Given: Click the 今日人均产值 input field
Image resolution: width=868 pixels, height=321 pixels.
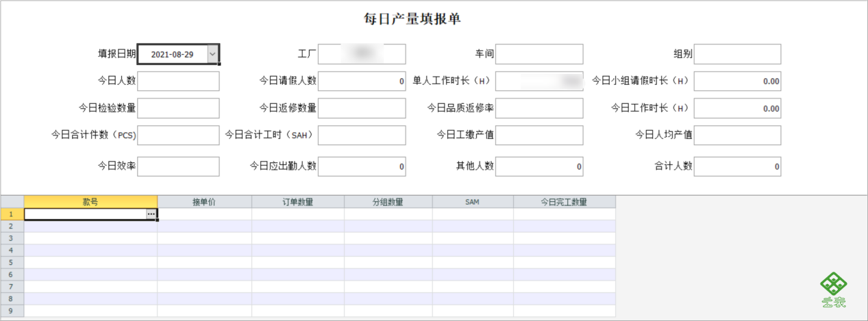Looking at the screenshot, I should pyautogui.click(x=737, y=135).
